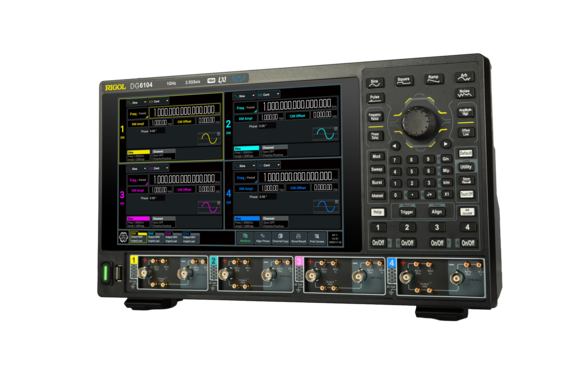Open channel 2 Cont mode dropdown
The image size is (580, 387).
[x=269, y=94]
